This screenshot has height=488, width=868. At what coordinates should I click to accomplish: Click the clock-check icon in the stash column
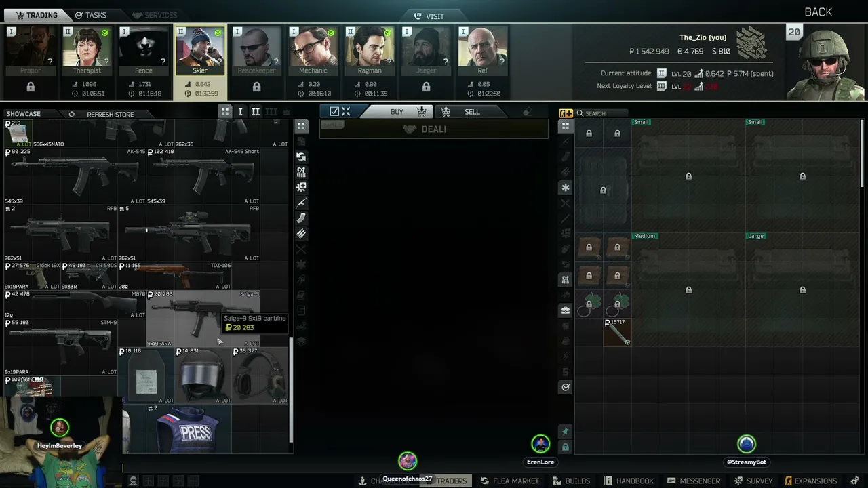pos(566,387)
